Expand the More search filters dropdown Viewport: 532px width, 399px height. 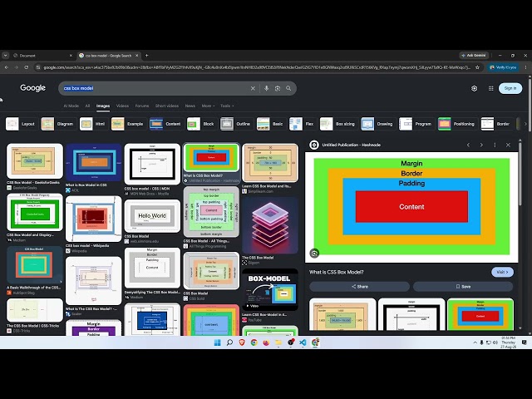[x=208, y=106]
